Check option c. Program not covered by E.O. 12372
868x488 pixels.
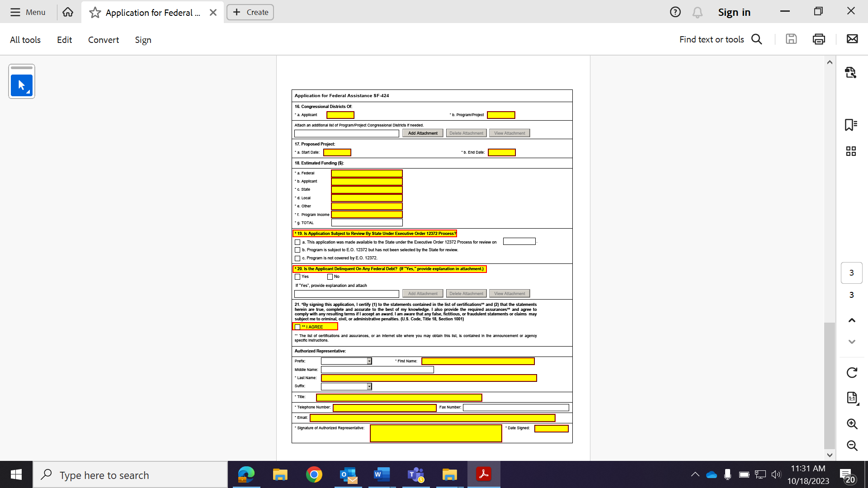pyautogui.click(x=297, y=258)
